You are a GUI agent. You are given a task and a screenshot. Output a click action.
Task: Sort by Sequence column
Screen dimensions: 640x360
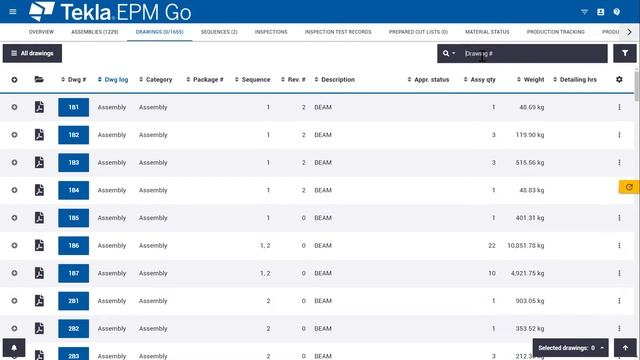pyautogui.click(x=252, y=80)
